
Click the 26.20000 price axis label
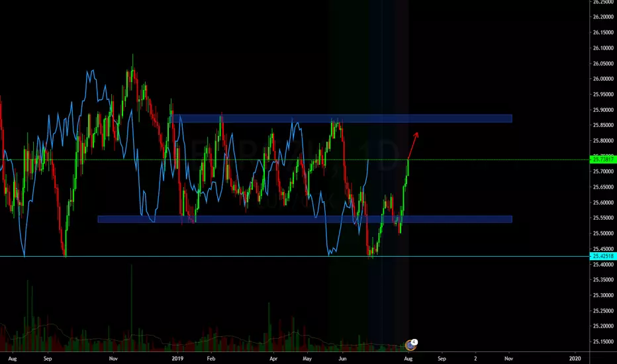603,17
